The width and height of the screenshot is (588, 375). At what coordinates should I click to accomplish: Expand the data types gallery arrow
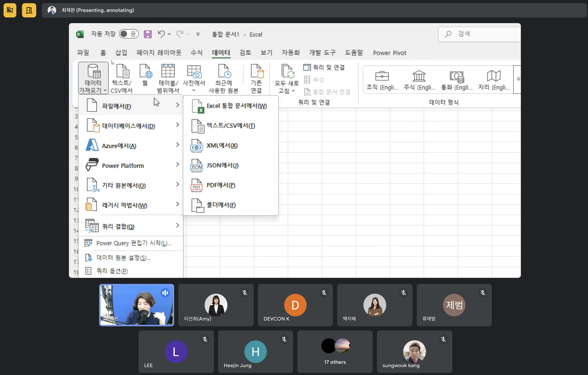coord(518,79)
